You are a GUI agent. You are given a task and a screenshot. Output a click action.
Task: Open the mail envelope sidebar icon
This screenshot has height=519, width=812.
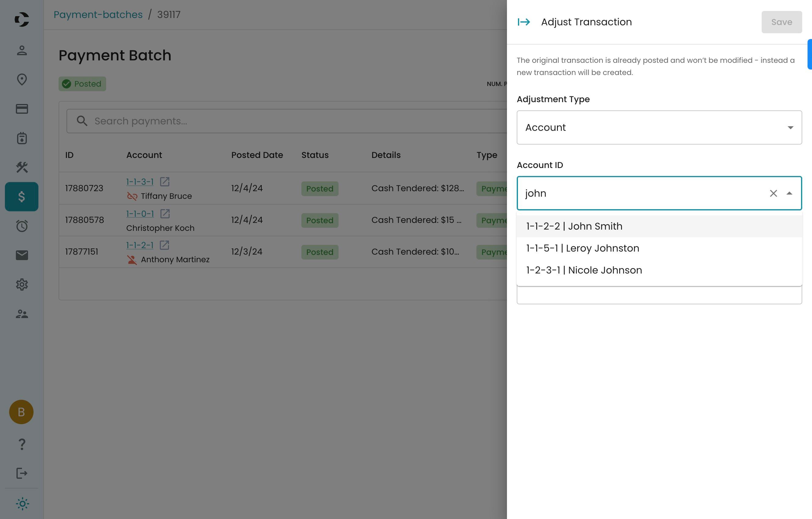point(22,255)
